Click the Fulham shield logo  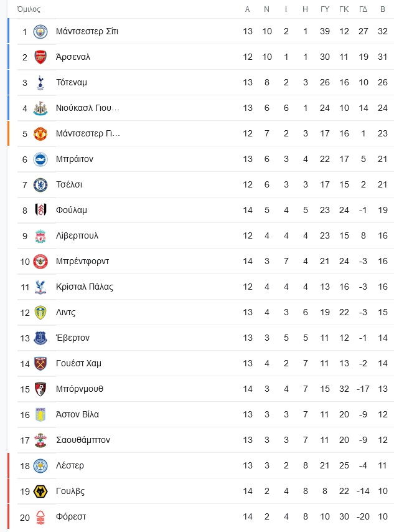tap(40, 210)
